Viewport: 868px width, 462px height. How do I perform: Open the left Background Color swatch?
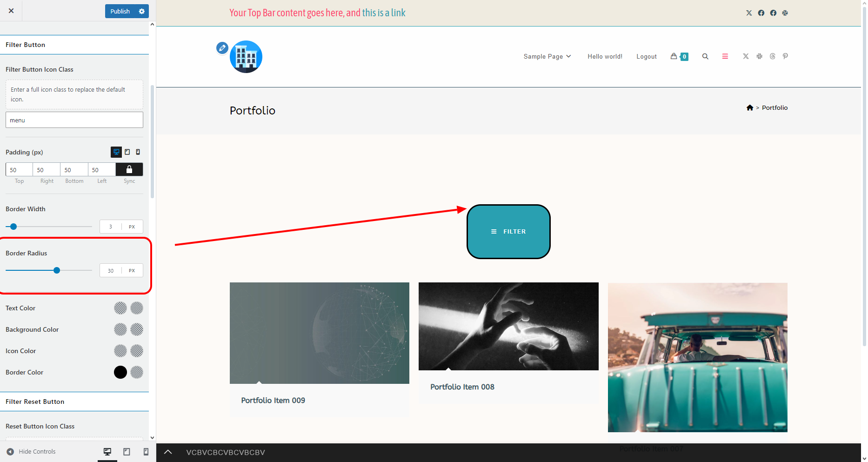click(120, 329)
